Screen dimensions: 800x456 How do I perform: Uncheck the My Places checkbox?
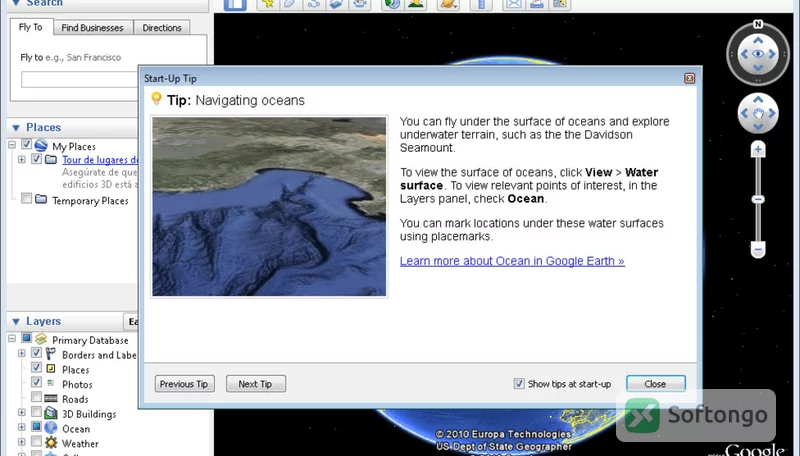coord(27,144)
